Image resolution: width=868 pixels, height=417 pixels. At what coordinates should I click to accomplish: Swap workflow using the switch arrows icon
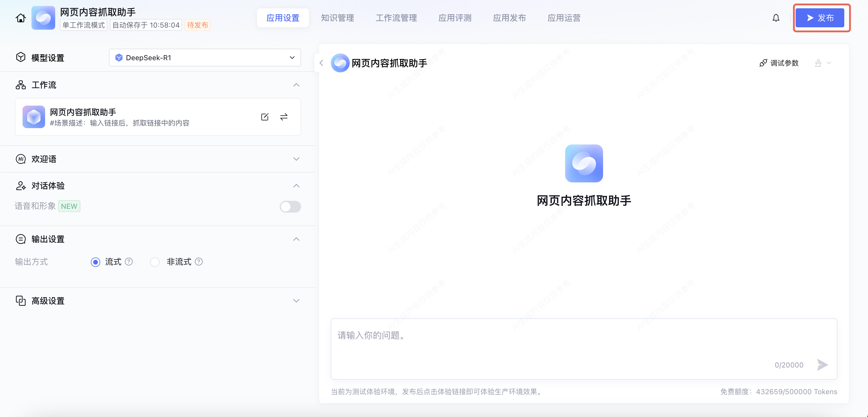tap(284, 117)
